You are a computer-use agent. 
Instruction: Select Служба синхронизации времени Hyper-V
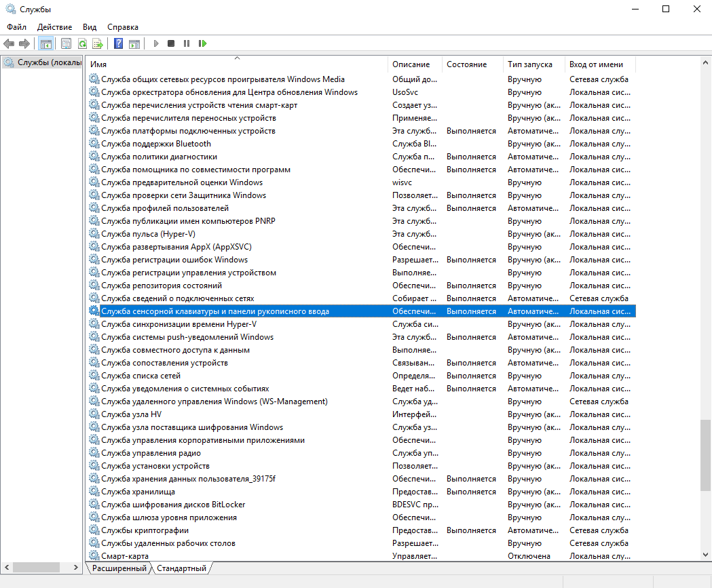(x=362, y=324)
